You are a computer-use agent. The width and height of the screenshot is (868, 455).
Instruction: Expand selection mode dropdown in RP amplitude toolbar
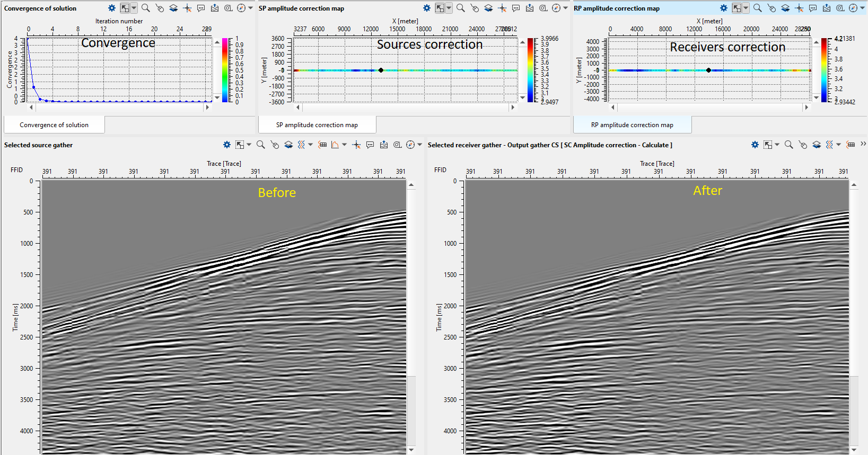click(x=746, y=8)
